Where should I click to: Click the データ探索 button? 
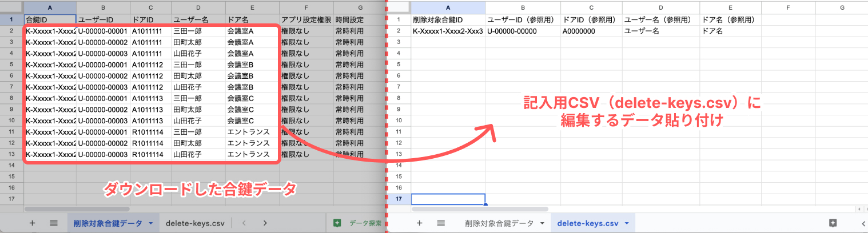[357, 223]
